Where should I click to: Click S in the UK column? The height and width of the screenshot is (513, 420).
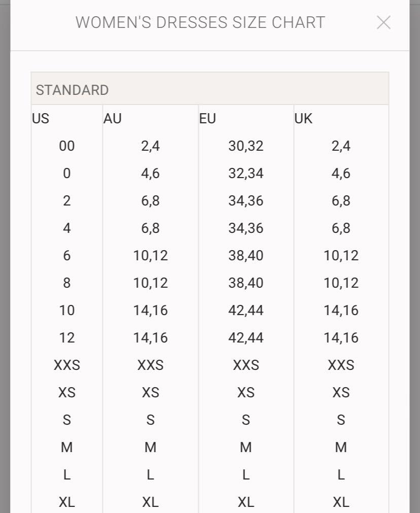(x=341, y=420)
